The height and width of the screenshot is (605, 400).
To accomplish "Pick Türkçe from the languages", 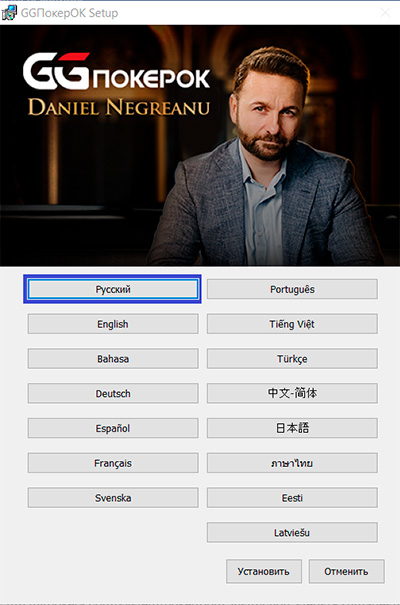I will [x=292, y=358].
